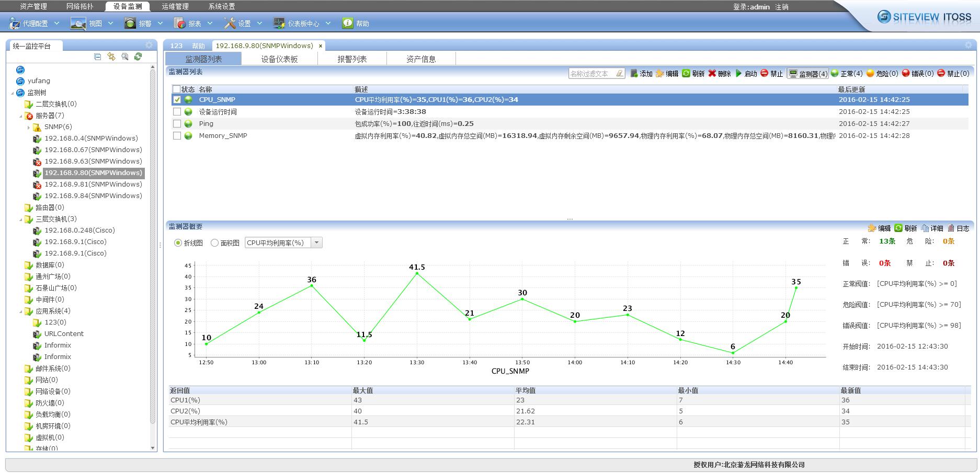Open the left panel gear settings
Viewport: 980px width, 474px height.
pos(149,45)
